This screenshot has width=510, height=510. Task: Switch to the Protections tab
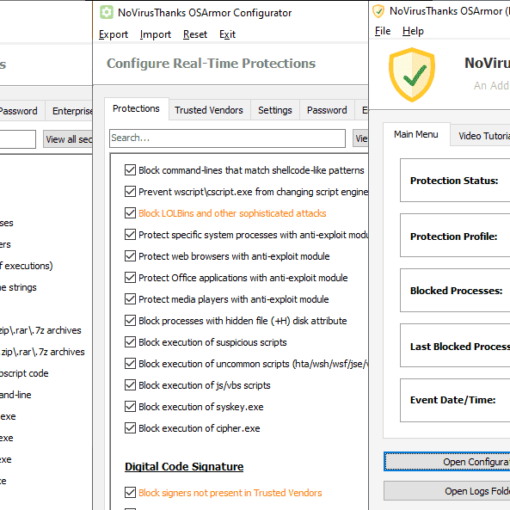click(x=136, y=109)
